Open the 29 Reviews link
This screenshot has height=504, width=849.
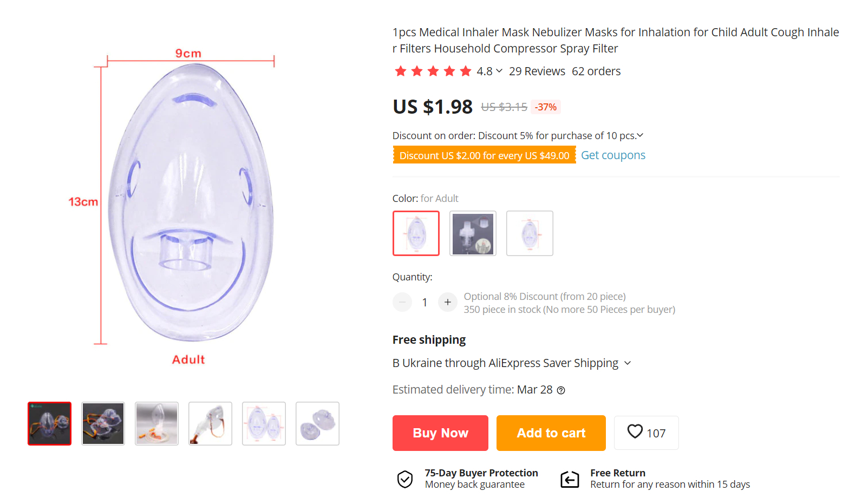click(x=537, y=71)
